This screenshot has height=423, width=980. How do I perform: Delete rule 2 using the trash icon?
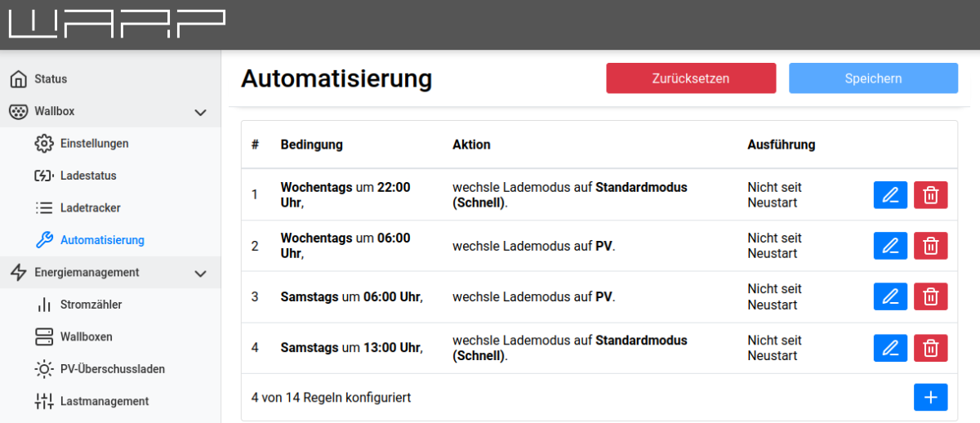click(930, 246)
